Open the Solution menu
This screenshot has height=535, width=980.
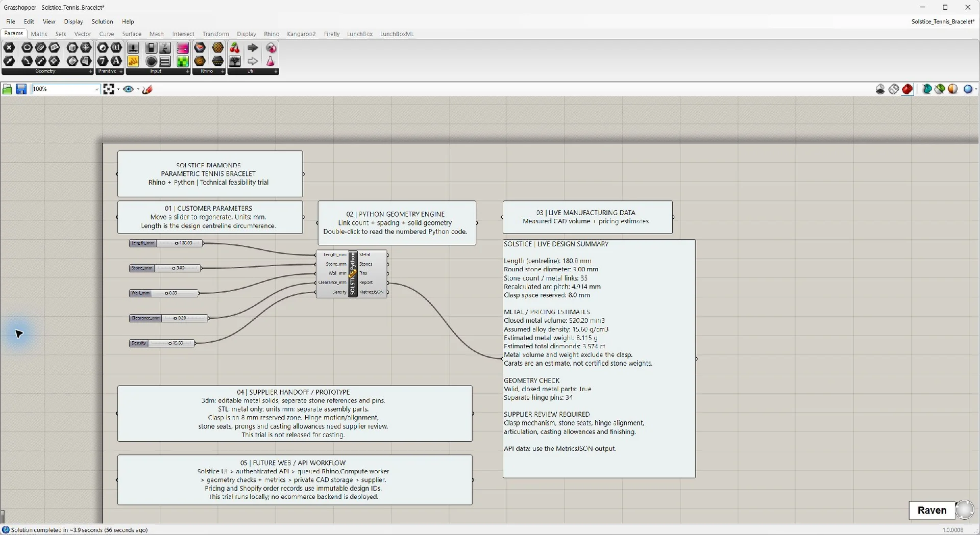[x=102, y=21]
